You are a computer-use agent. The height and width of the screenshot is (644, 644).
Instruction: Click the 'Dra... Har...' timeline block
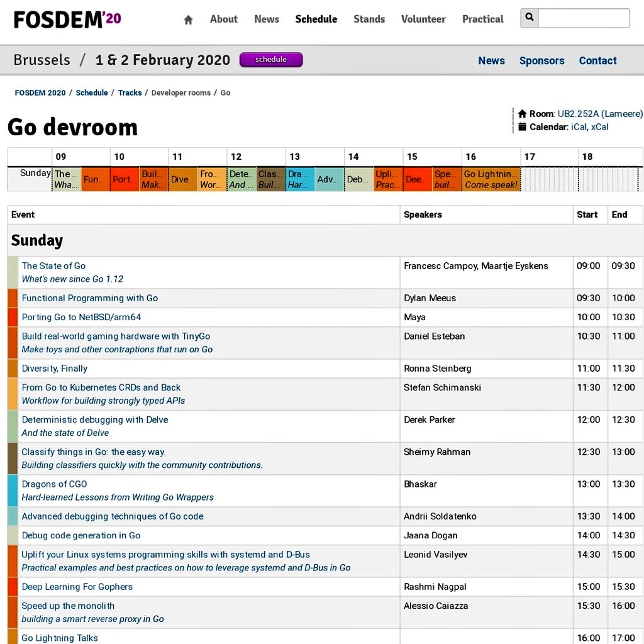(x=301, y=179)
